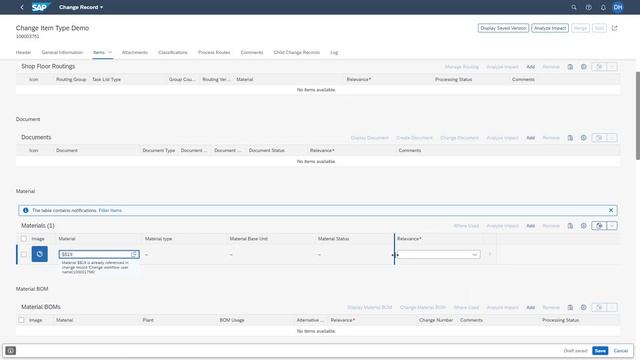640x360 pixels.
Task: Close the table notifications message strip
Action: (611, 210)
